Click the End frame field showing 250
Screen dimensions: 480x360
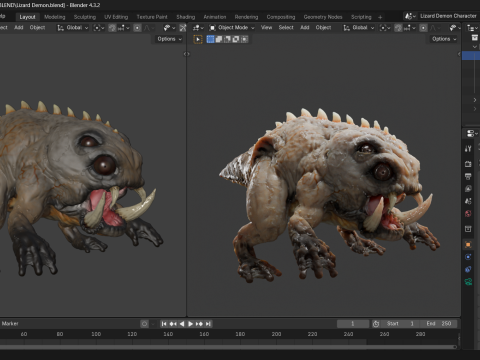[439, 324]
